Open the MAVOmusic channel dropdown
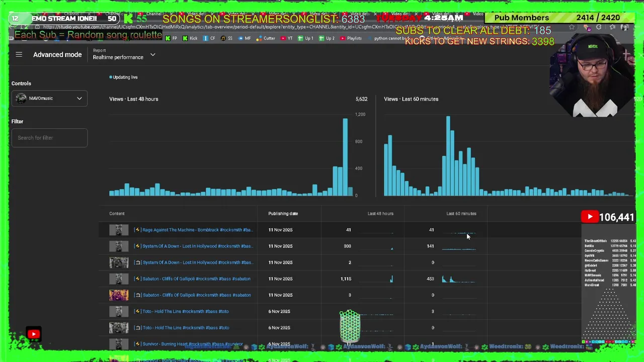The image size is (644, 362). click(49, 98)
